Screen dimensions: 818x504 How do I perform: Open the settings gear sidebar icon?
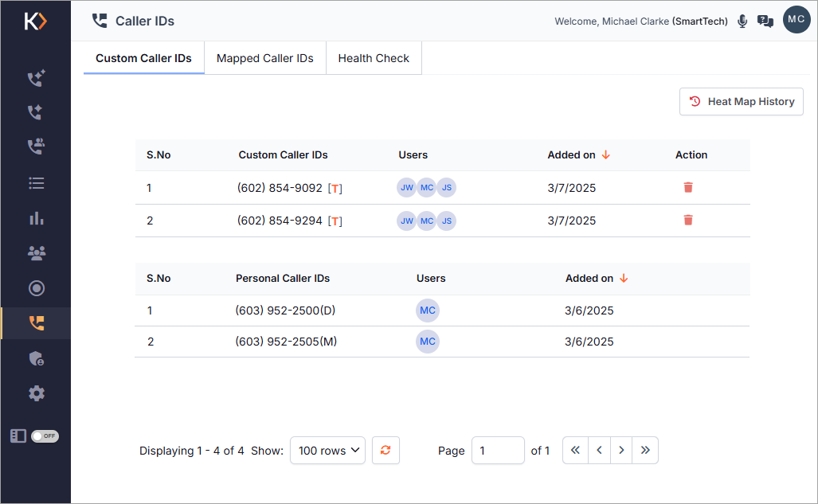click(37, 393)
